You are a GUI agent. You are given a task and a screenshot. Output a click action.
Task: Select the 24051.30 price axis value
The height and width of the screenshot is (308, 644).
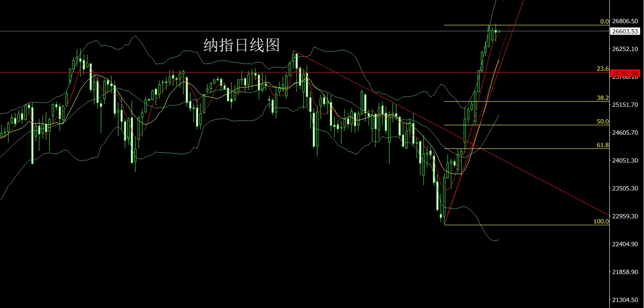[625, 160]
